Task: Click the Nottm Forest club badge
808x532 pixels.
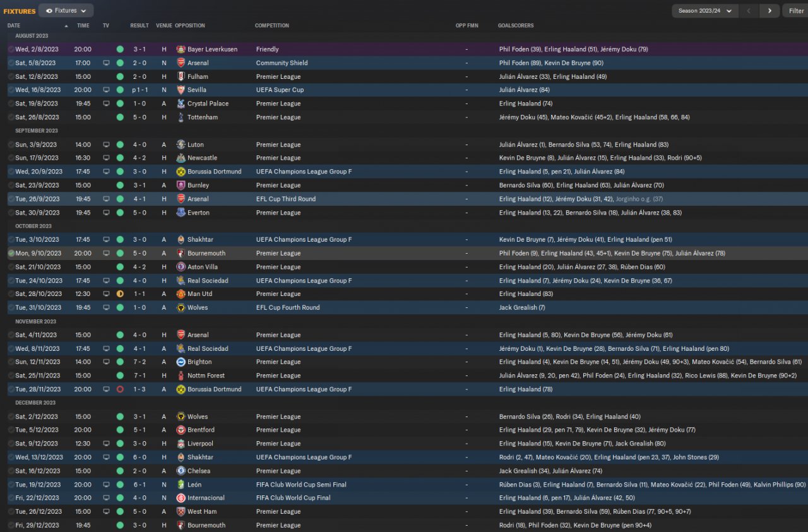Action: (181, 375)
